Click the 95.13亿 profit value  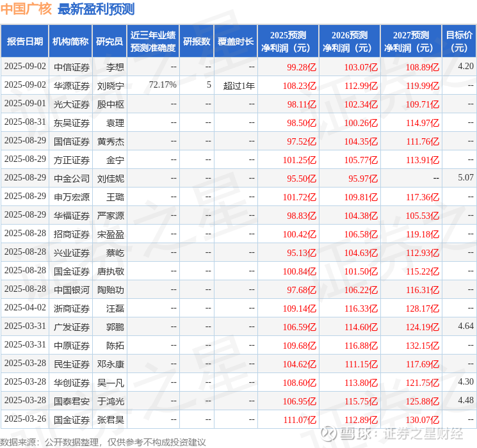click(x=302, y=253)
